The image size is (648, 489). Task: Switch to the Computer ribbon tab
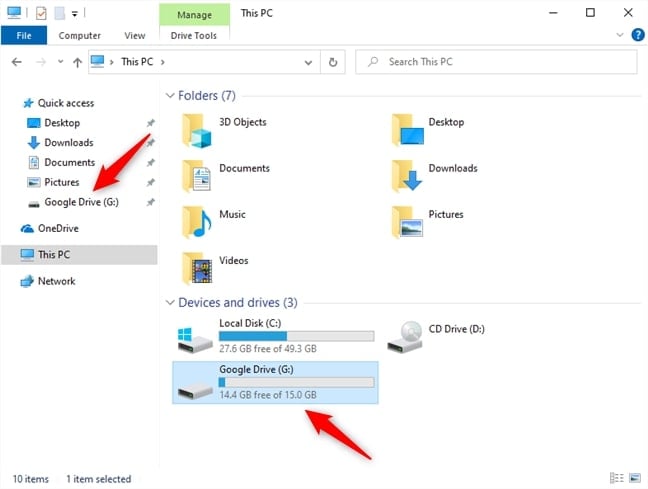pyautogui.click(x=79, y=36)
